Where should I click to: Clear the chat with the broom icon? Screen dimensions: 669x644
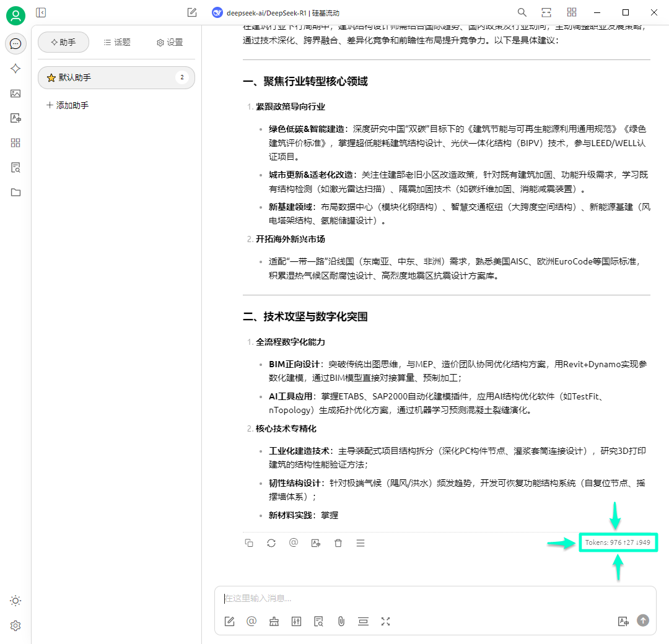click(x=274, y=621)
